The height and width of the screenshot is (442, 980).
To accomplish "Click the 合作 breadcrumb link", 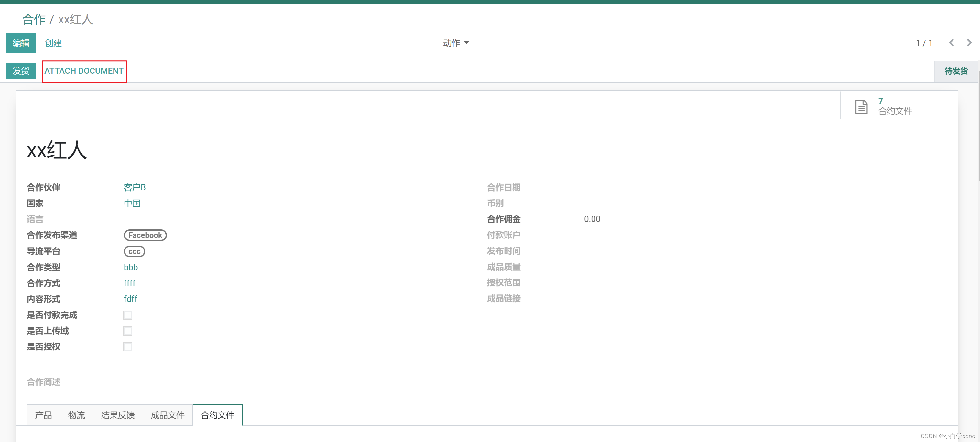I will tap(34, 19).
